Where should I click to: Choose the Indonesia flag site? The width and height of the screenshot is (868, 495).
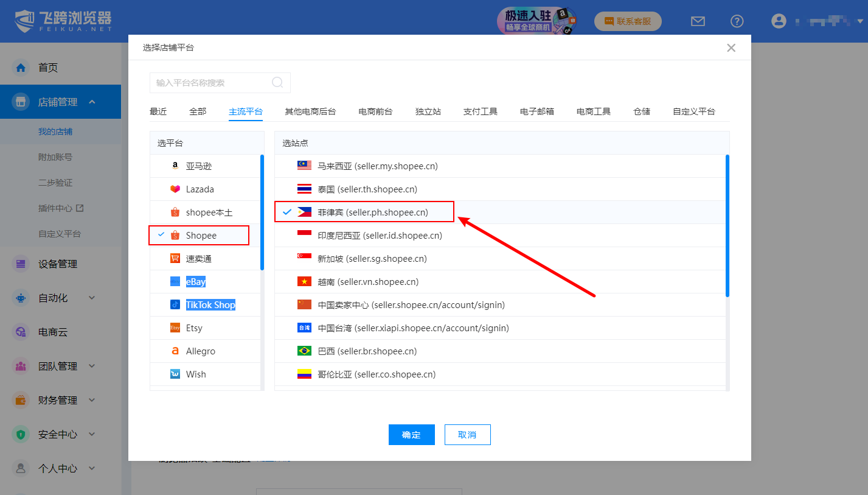click(x=304, y=235)
